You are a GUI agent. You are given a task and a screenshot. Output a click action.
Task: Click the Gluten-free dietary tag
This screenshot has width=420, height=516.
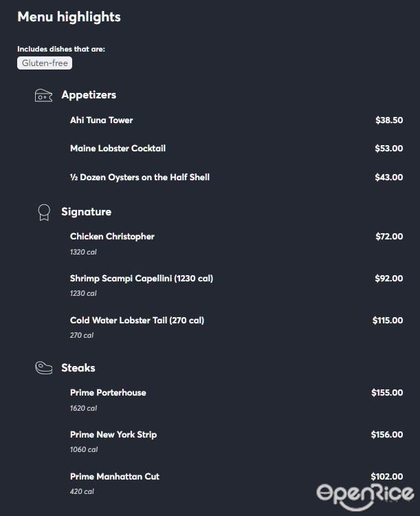click(x=45, y=63)
